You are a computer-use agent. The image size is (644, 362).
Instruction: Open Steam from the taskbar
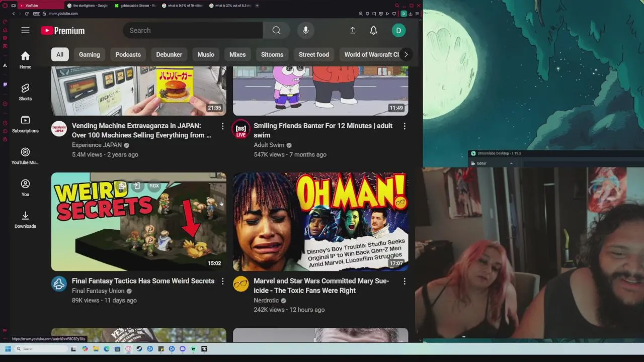(139, 348)
